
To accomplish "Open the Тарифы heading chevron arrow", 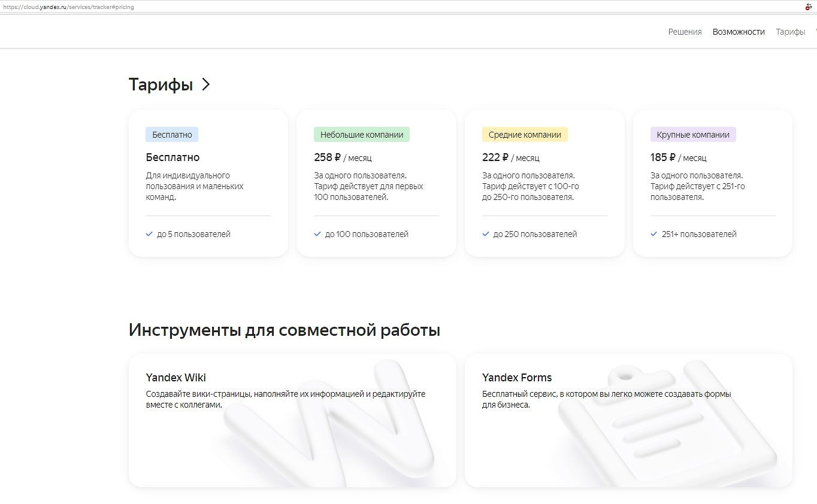I will 206,84.
